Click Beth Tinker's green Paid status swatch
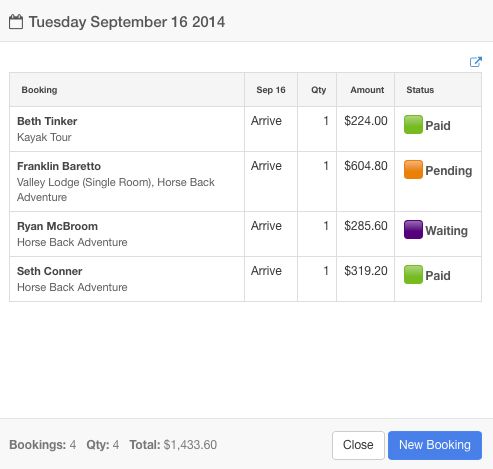The height and width of the screenshot is (469, 493). (x=413, y=124)
